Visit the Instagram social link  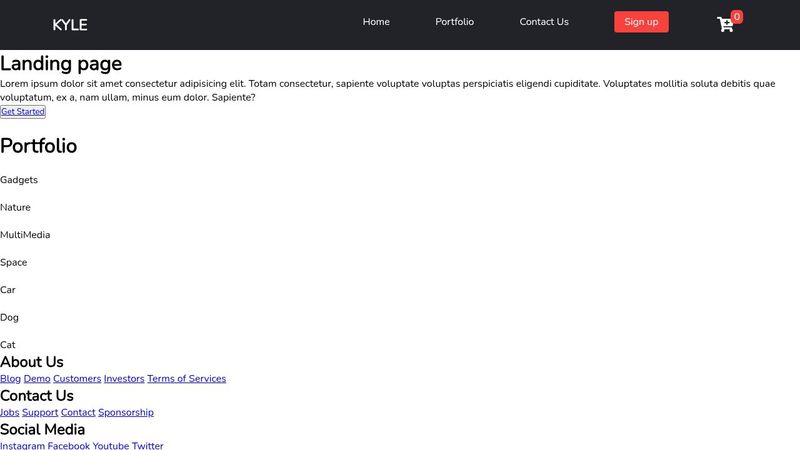(22, 445)
